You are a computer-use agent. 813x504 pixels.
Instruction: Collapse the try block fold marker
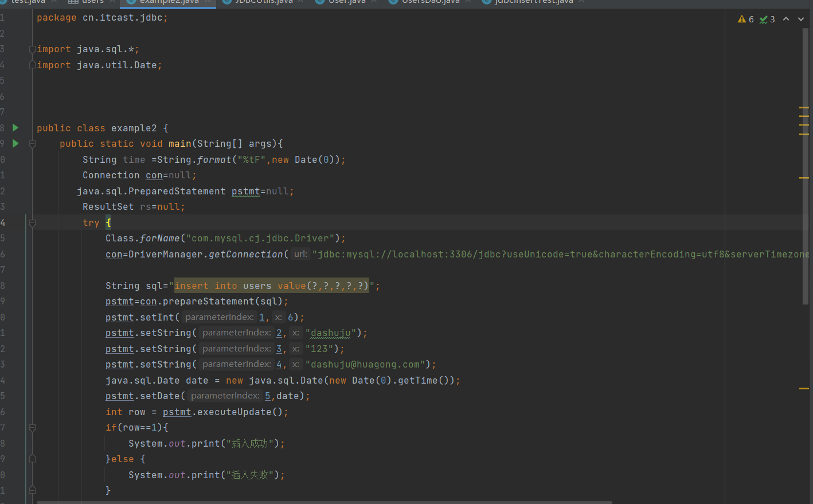click(32, 223)
